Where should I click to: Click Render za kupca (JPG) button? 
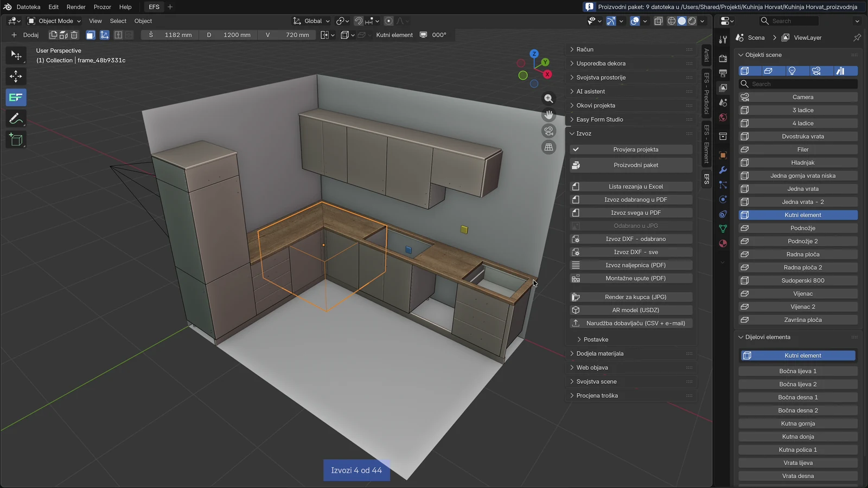[x=631, y=297]
